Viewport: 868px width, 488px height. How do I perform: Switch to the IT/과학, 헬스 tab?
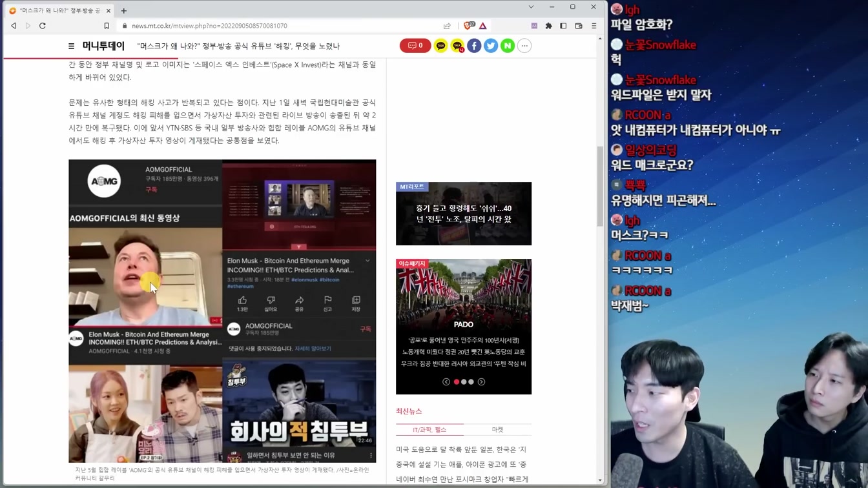(x=429, y=430)
